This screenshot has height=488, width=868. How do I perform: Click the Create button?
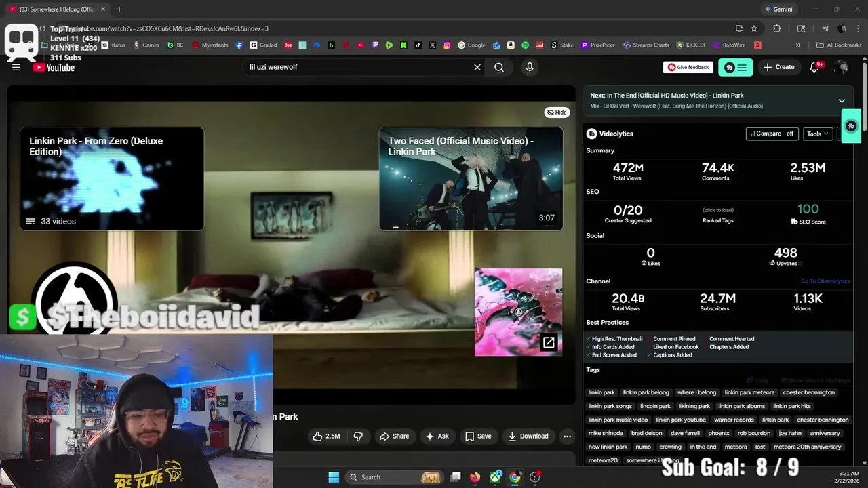click(x=778, y=67)
